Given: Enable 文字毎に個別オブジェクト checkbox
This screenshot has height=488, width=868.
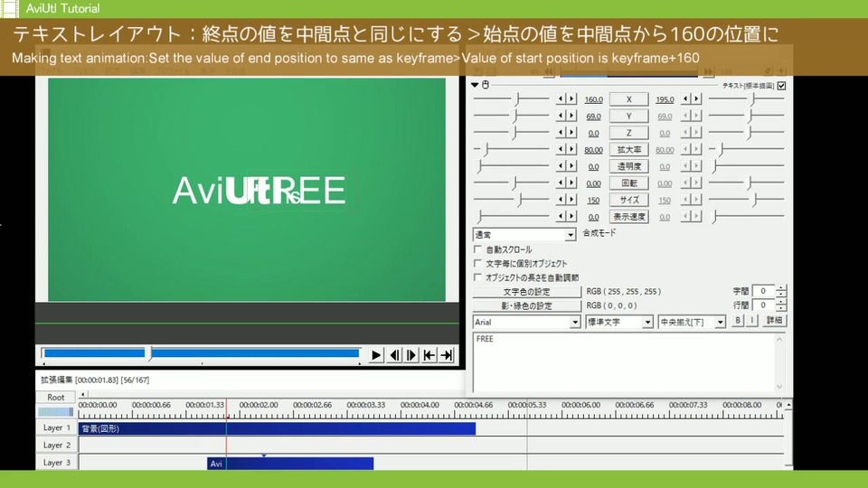Looking at the screenshot, I should (478, 263).
